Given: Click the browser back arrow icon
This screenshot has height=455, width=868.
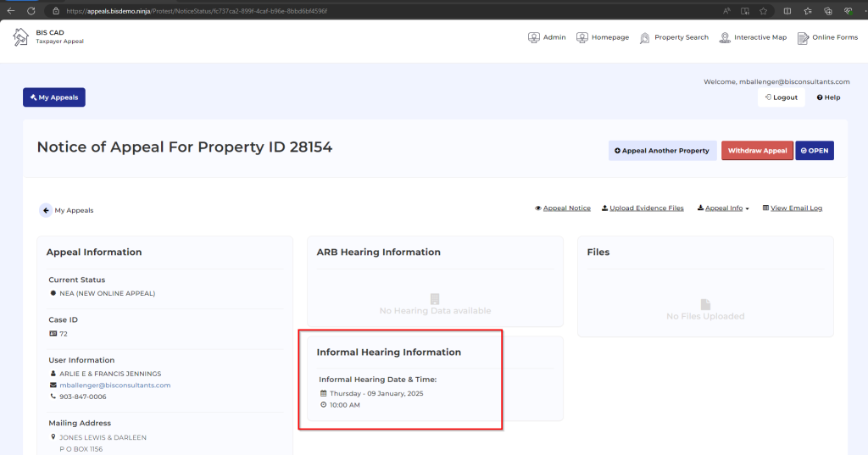Looking at the screenshot, I should click(11, 10).
